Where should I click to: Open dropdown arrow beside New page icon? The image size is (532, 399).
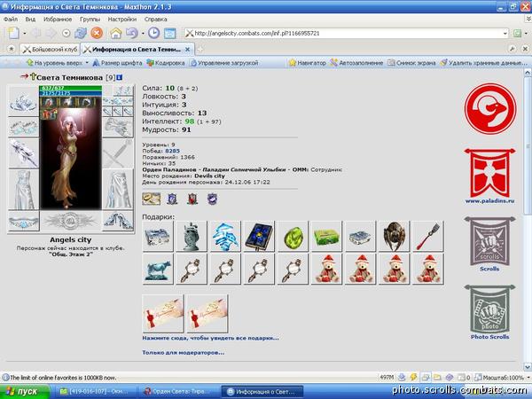[x=25, y=34]
